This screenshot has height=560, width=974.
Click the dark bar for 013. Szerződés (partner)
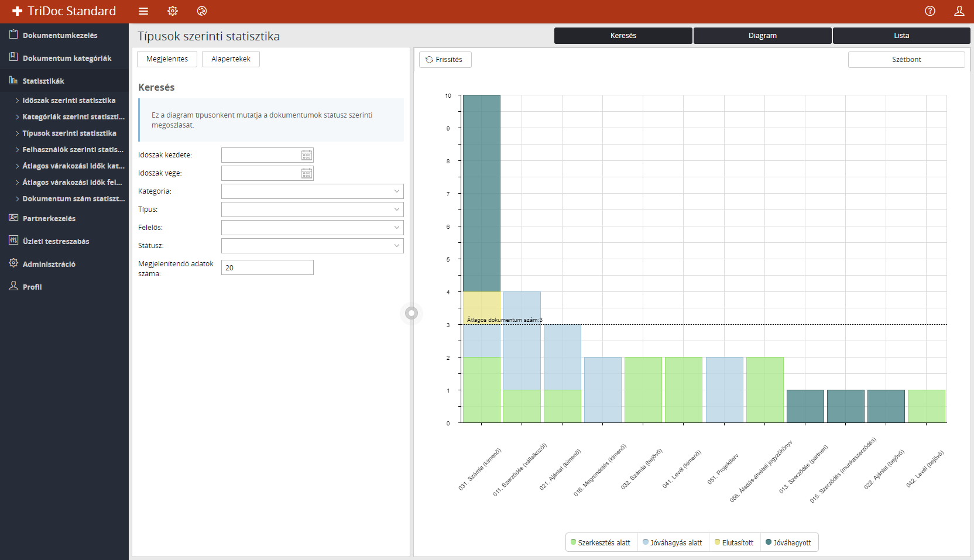click(x=805, y=406)
